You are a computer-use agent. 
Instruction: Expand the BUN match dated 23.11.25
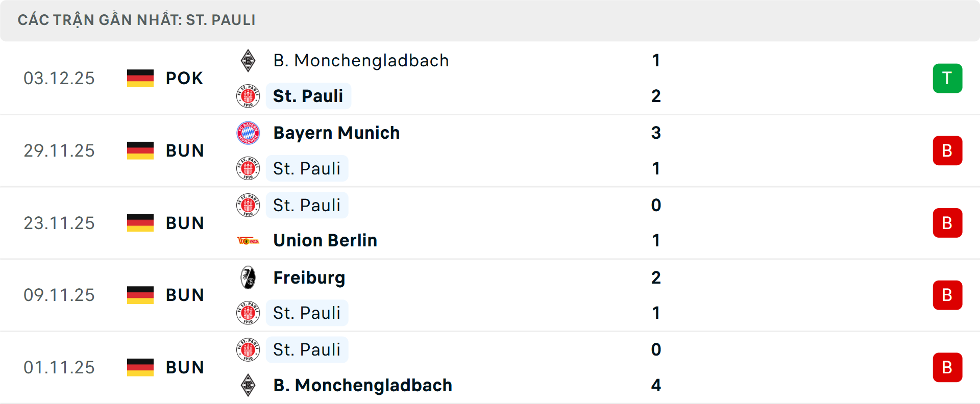(185, 223)
